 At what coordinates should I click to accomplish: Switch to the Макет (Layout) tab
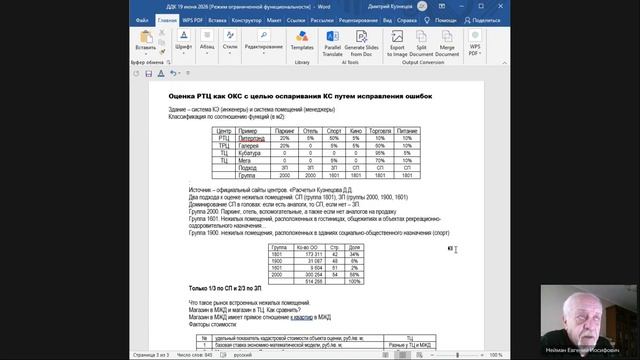tap(274, 20)
